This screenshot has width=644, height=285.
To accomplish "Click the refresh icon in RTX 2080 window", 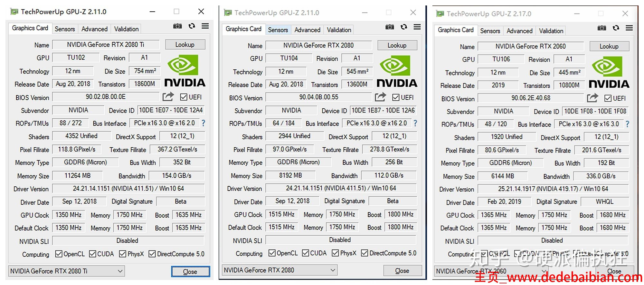I will tap(404, 27).
